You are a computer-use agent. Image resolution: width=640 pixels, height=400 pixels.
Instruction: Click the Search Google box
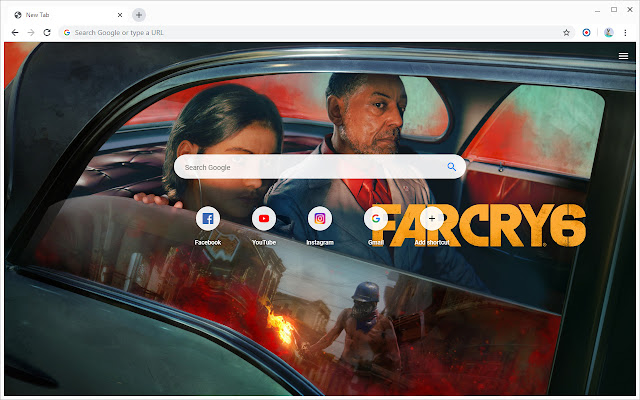pyautogui.click(x=320, y=167)
